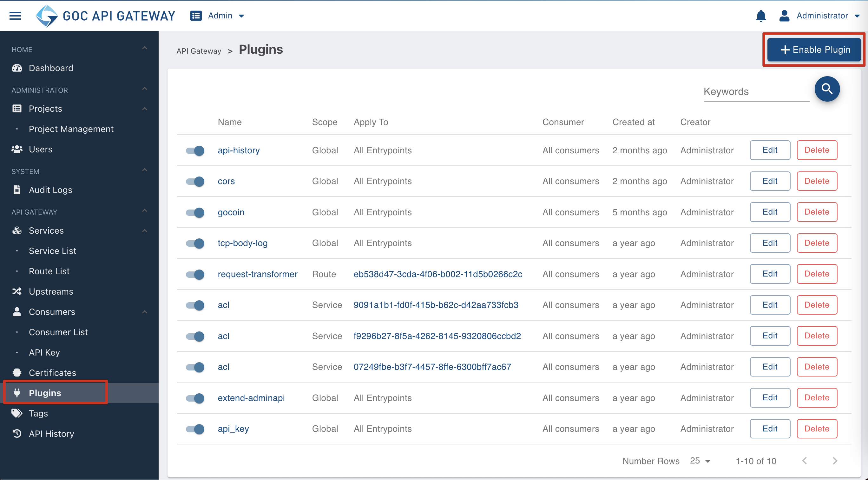This screenshot has width=868, height=480.
Task: Toggle the gocoin plugin switch
Action: point(195,212)
